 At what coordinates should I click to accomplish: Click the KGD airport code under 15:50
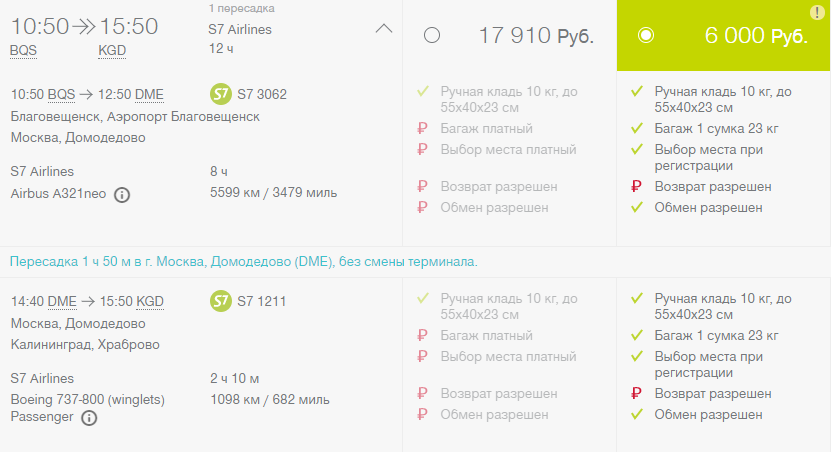[x=112, y=51]
